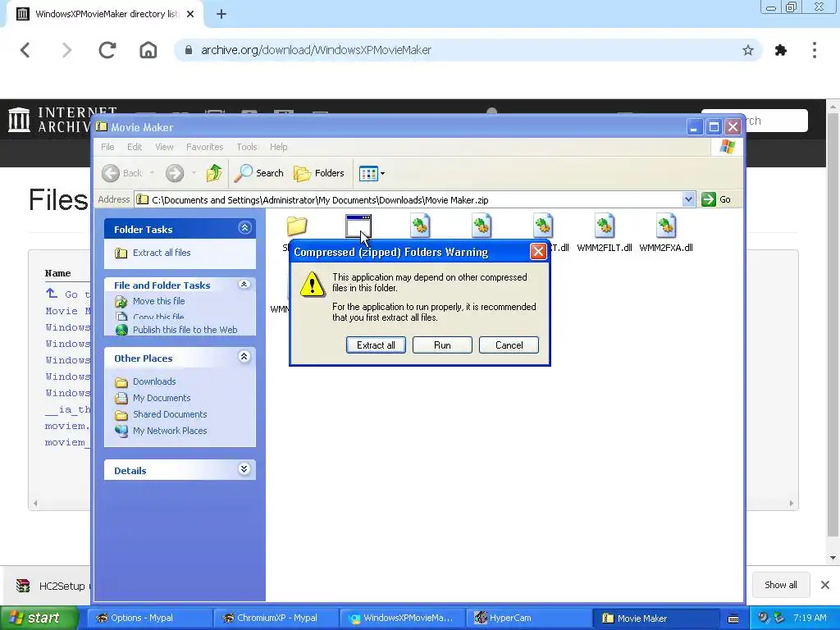The width and height of the screenshot is (840, 630).
Task: Open the Favorites menu
Action: (204, 147)
